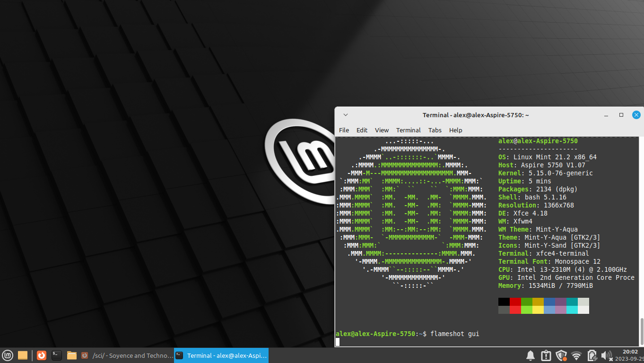Screen dimensions: 644x363
Task: Open the Update Manager shield icon
Action: point(561,355)
